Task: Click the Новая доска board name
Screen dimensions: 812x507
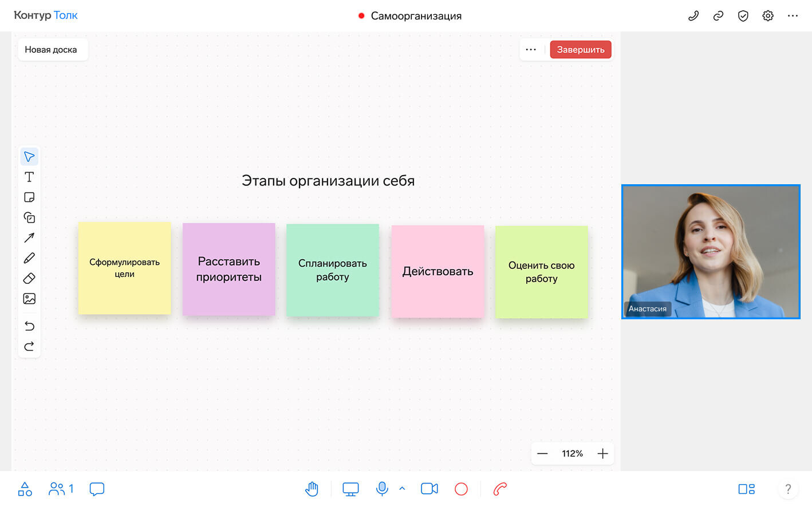Action: click(x=51, y=50)
